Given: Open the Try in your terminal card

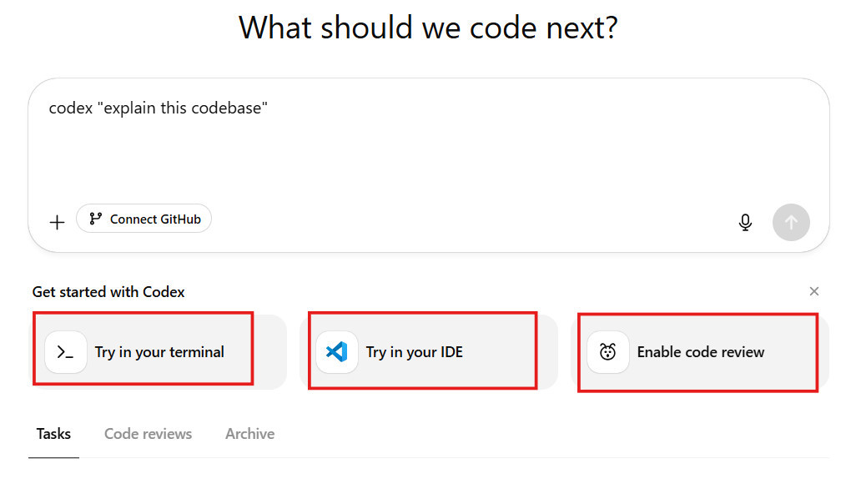Looking at the screenshot, I should (159, 352).
